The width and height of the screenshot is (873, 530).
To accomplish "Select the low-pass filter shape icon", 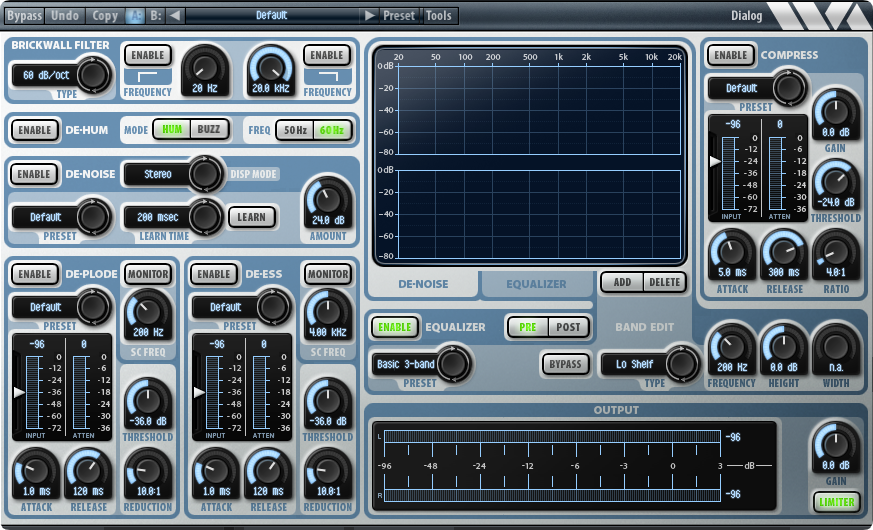I will [x=327, y=77].
